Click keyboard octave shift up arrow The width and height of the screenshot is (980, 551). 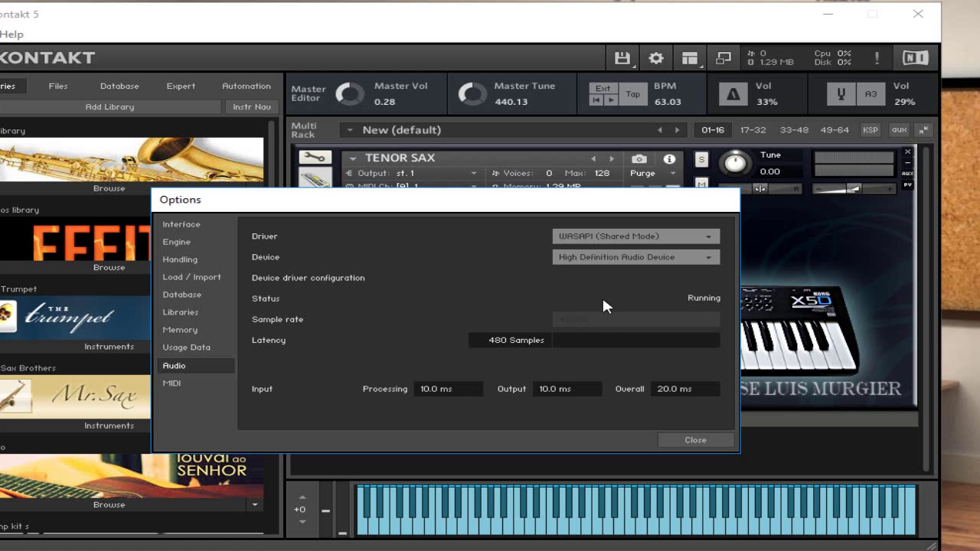click(302, 497)
